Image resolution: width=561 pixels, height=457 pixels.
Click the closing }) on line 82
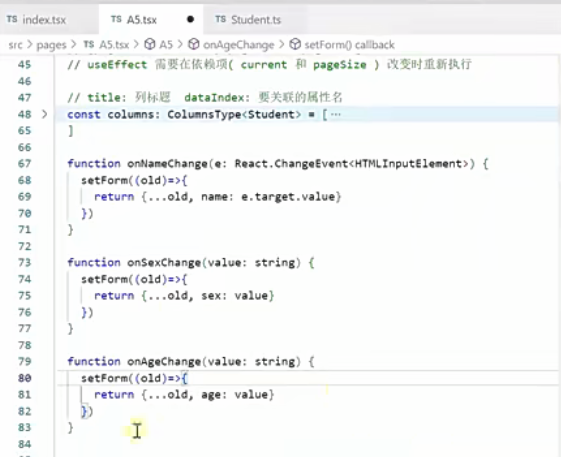click(x=87, y=411)
